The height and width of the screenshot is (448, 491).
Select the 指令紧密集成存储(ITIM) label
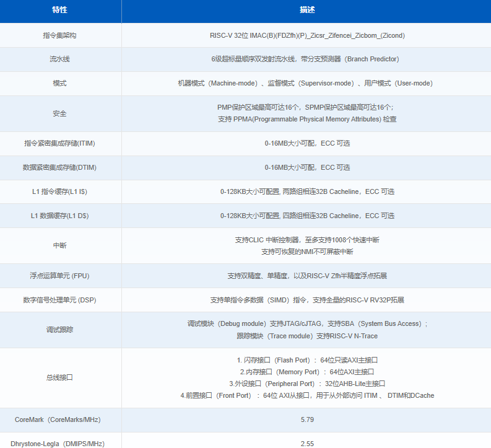60,143
